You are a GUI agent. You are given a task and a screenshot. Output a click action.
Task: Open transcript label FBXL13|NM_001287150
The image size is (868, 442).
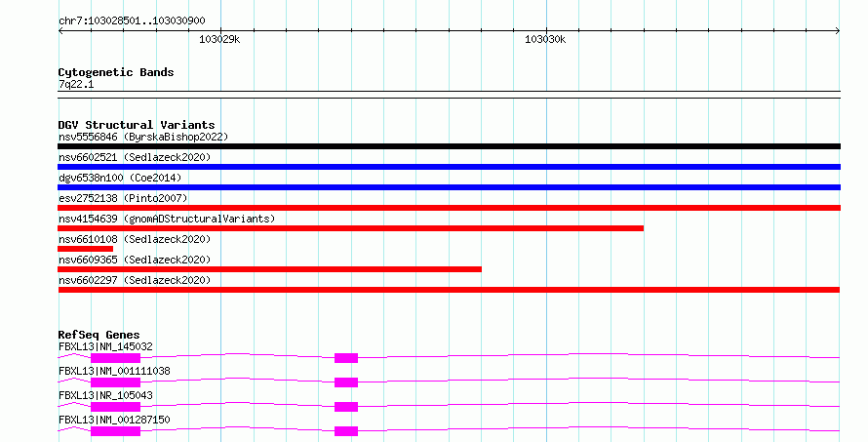pos(114,420)
